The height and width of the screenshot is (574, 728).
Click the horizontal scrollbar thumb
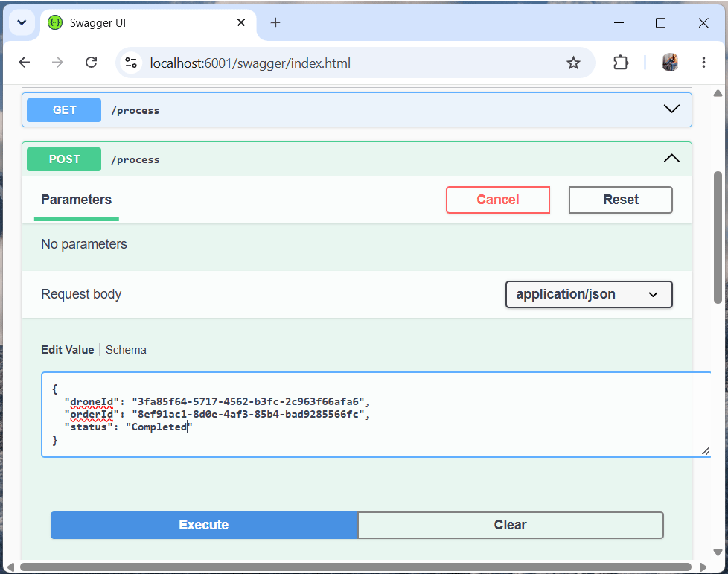[356, 567]
